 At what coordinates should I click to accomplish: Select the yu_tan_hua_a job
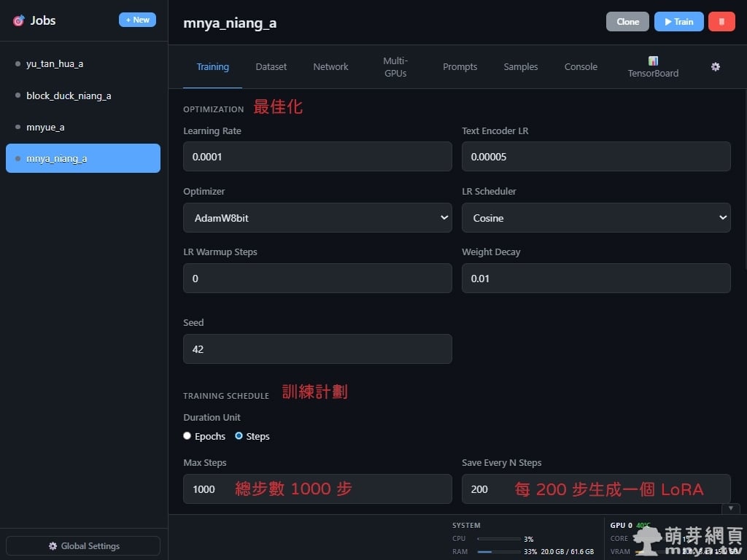point(55,64)
